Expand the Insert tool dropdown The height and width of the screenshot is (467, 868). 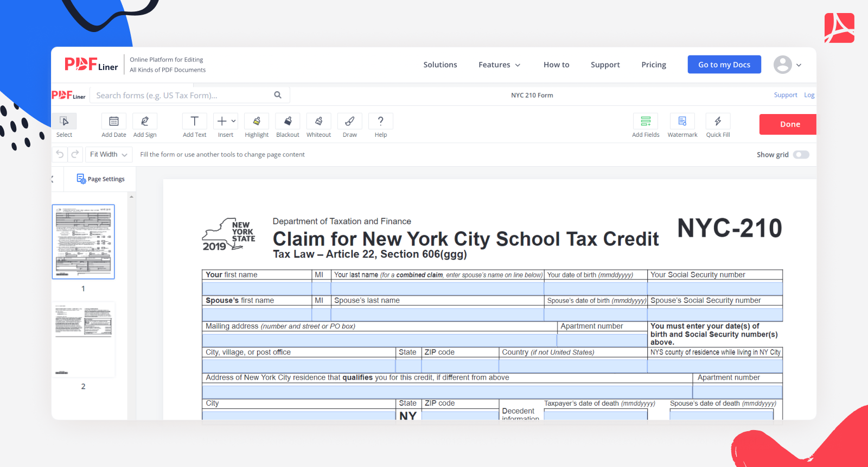226,122
